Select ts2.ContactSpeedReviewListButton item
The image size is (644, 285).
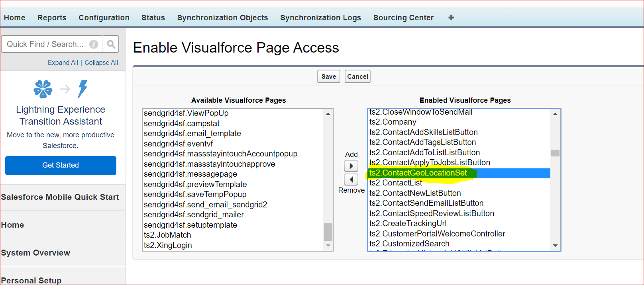[459, 213]
